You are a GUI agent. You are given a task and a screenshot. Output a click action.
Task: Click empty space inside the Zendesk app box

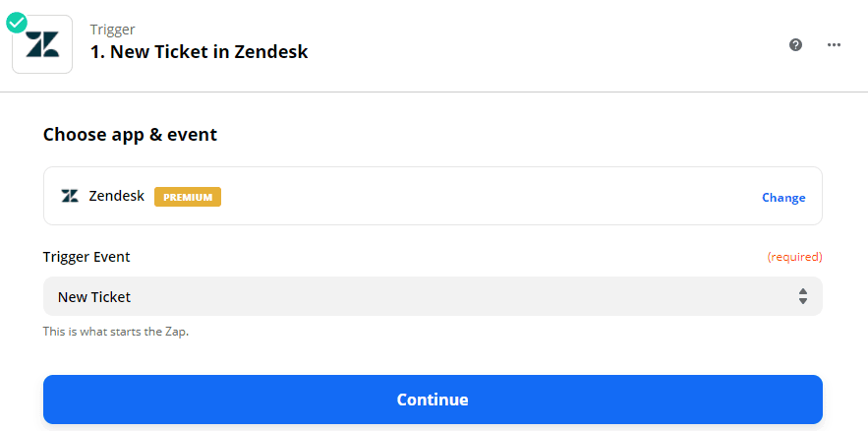[492, 196]
